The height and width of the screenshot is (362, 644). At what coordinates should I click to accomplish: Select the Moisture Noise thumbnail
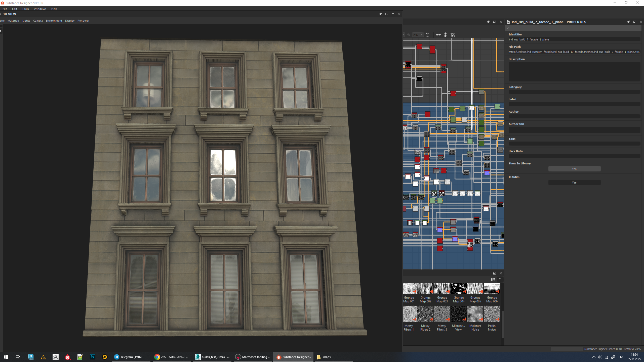[x=475, y=314]
